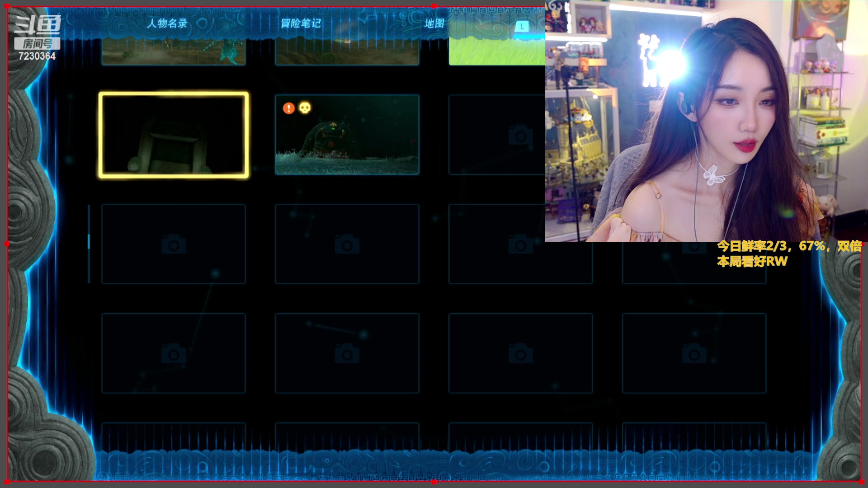This screenshot has height=488, width=868.
Task: Click the 房间号 label badge
Action: coord(37,44)
